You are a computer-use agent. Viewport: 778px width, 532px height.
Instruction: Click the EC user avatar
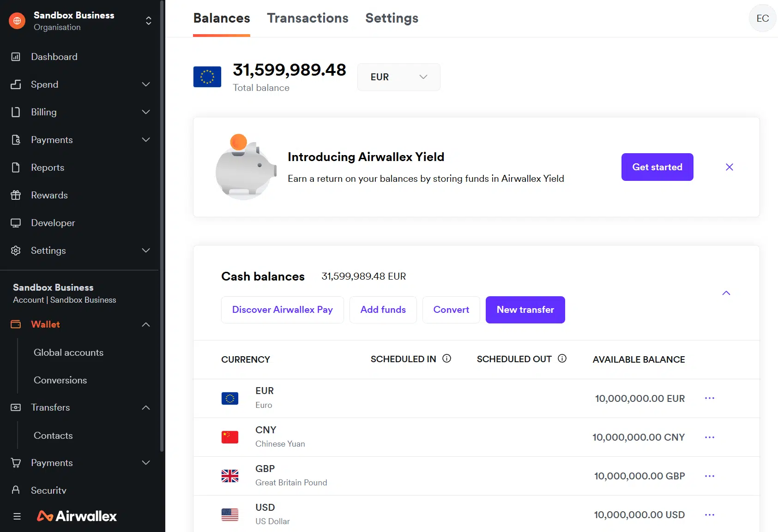[762, 18]
